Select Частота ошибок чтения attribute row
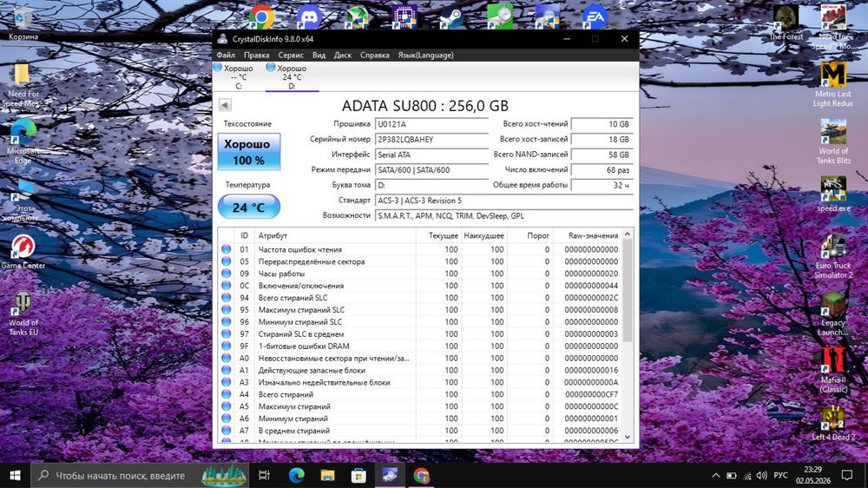The image size is (868, 488). click(420, 249)
